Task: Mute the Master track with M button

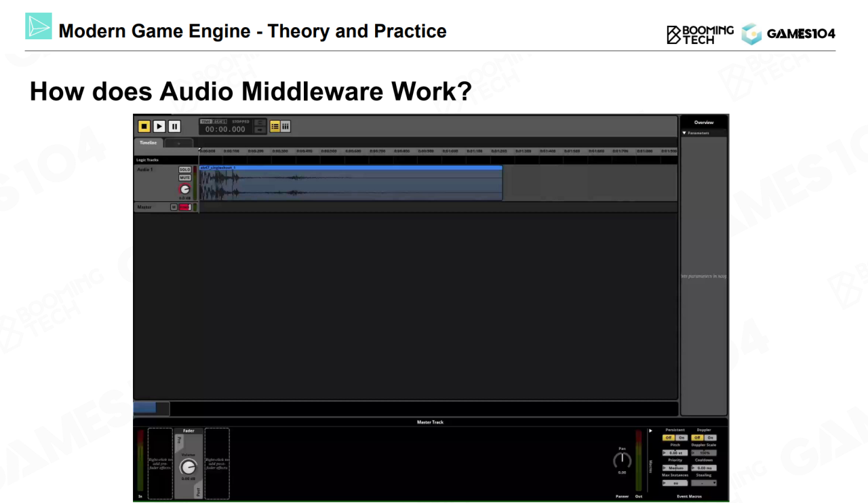Action: point(174,207)
